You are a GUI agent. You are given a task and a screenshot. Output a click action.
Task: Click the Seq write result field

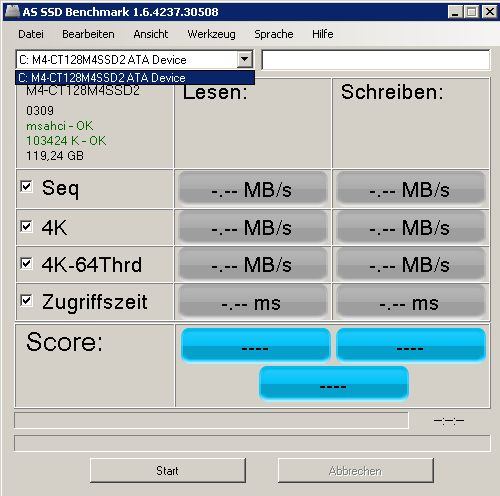click(410, 189)
